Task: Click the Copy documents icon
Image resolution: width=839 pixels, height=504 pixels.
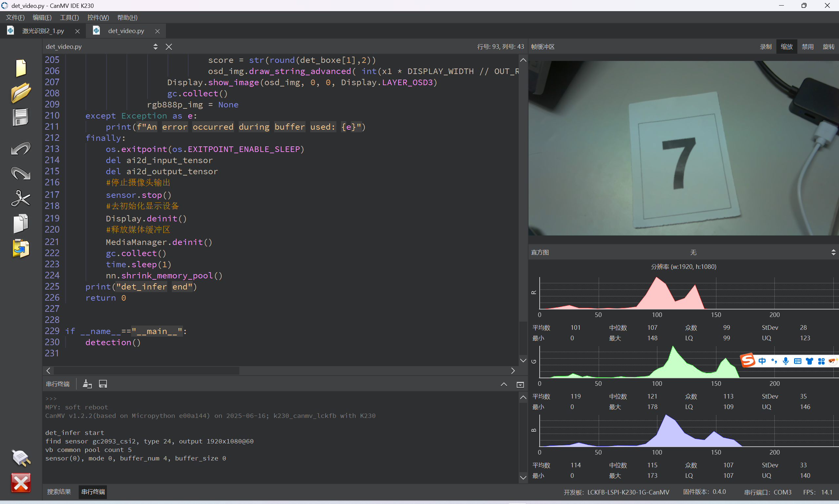Action: coord(21,223)
